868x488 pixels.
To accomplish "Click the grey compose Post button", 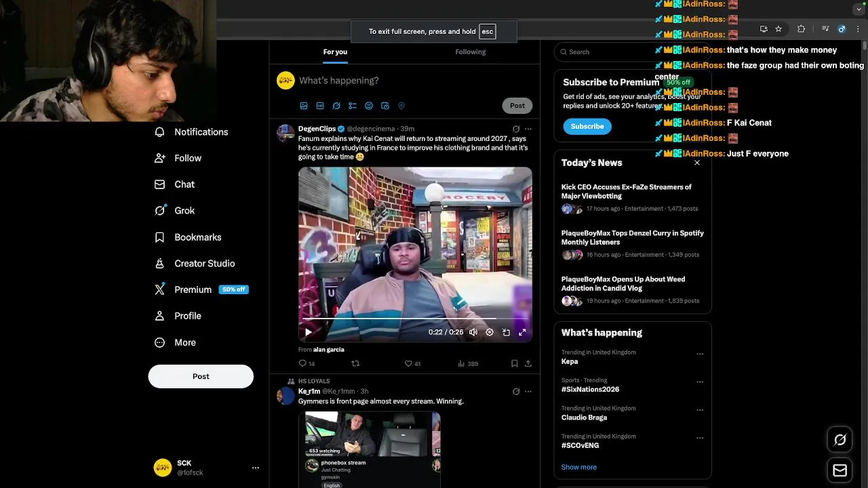I will pyautogui.click(x=517, y=106).
